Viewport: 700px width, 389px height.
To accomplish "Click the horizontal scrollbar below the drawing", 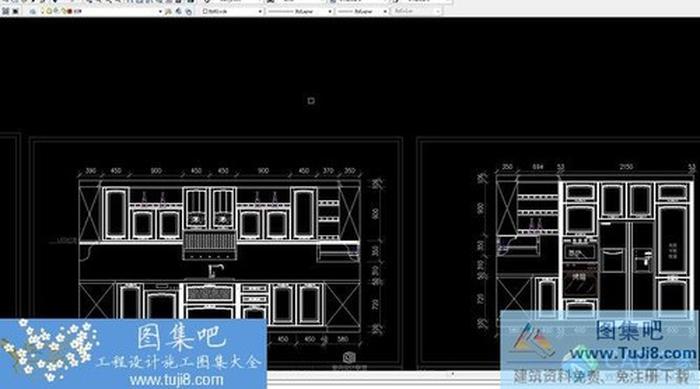I will click(x=383, y=376).
